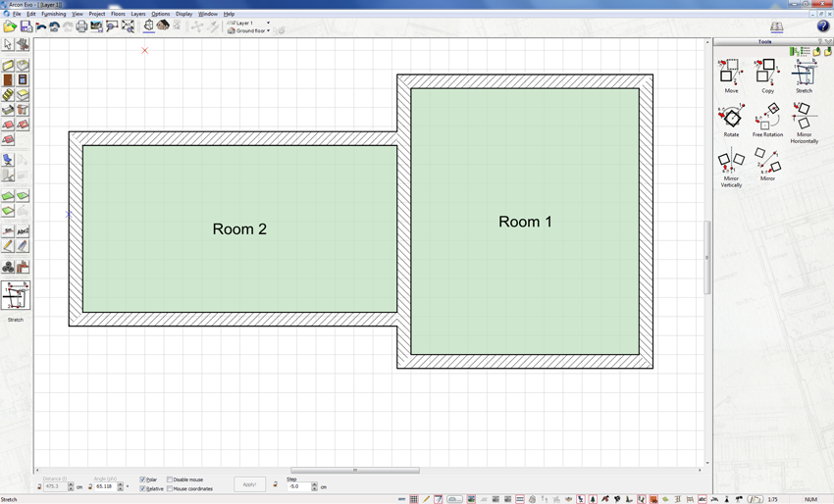Image resolution: width=834 pixels, height=504 pixels.
Task: Switch to construction mode view
Action: pos(149,25)
